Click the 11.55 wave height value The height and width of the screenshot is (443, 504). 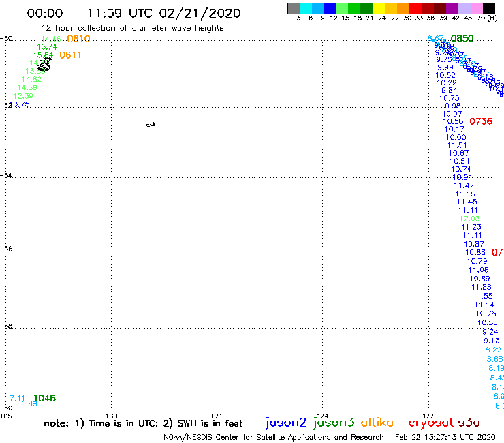click(x=483, y=296)
